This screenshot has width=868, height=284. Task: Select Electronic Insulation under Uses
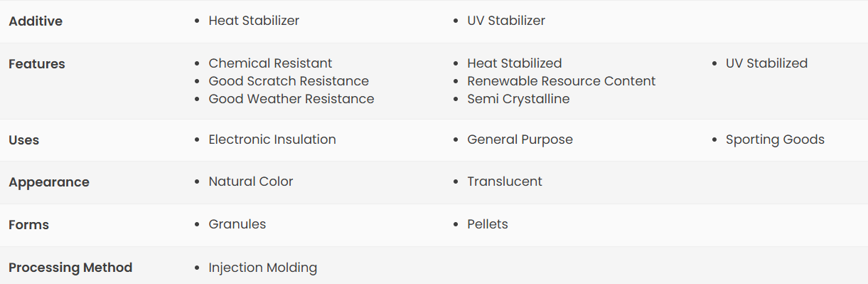272,140
